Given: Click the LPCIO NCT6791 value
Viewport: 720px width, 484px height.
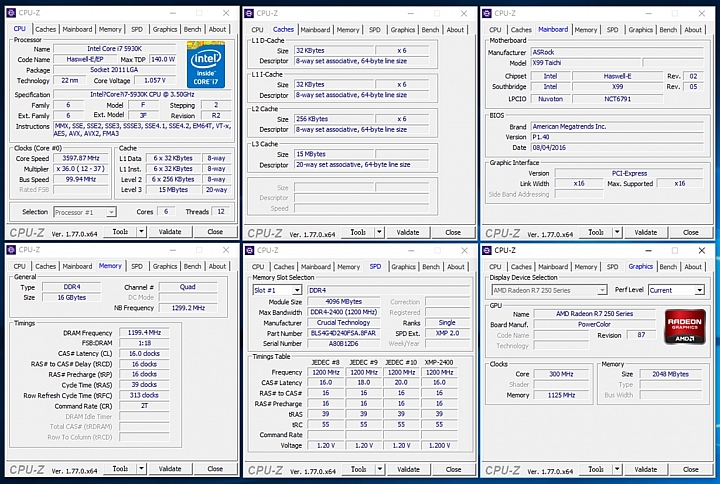Looking at the screenshot, I should (x=618, y=99).
